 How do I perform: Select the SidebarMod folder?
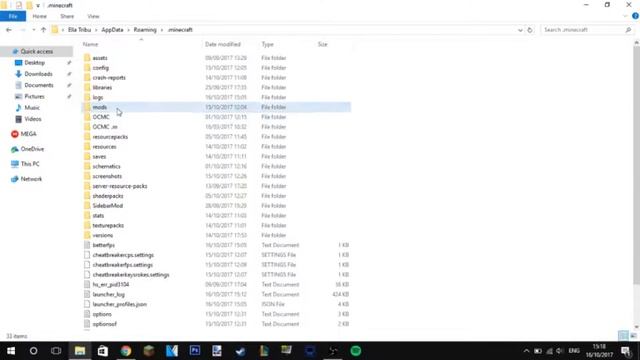(108, 206)
